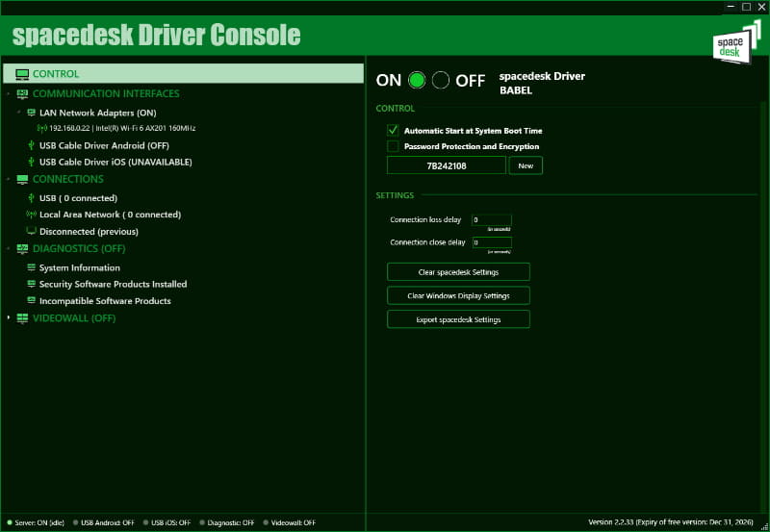Viewport: 770px width, 532px height.
Task: Click Clear spacedesk Settings button
Action: pos(458,272)
